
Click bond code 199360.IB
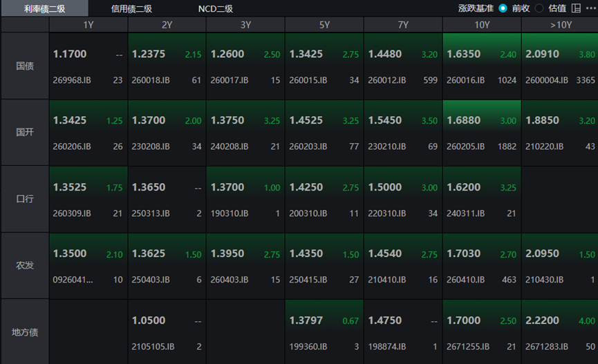(x=308, y=347)
